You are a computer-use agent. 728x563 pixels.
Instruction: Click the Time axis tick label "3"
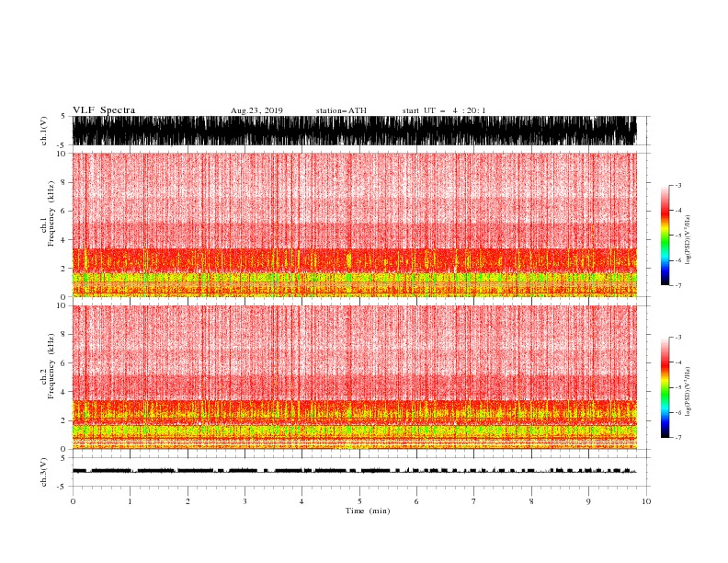point(245,502)
